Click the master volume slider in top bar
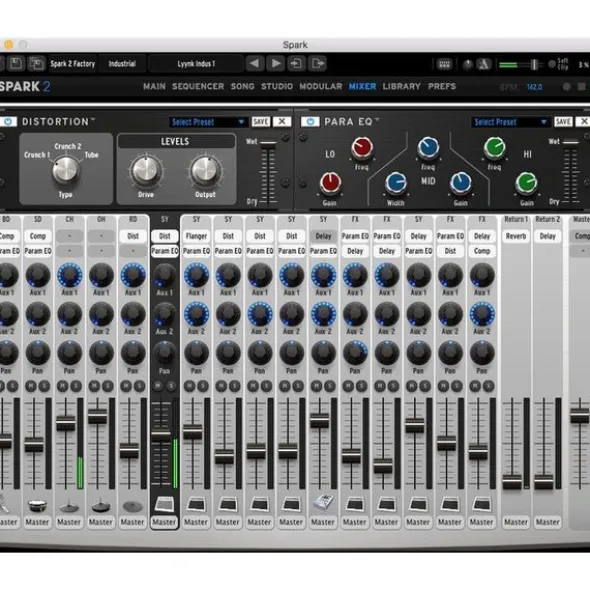The height and width of the screenshot is (591, 590). [x=520, y=64]
